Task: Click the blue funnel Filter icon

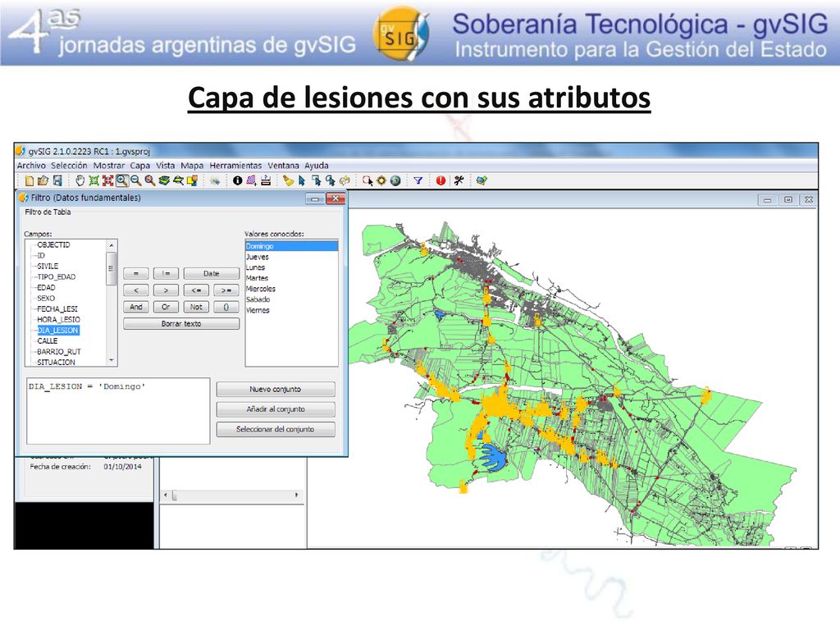Action: (418, 180)
